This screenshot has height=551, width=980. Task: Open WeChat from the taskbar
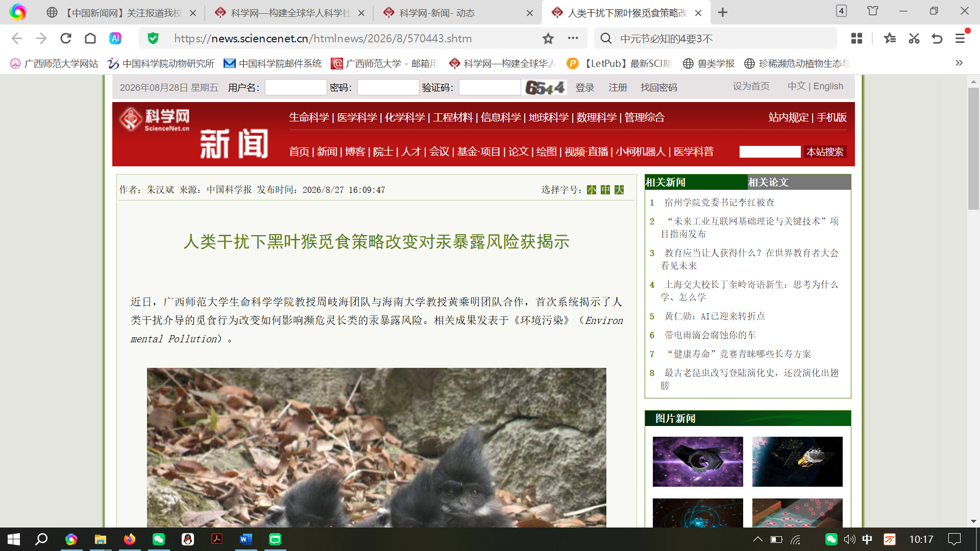click(x=159, y=539)
